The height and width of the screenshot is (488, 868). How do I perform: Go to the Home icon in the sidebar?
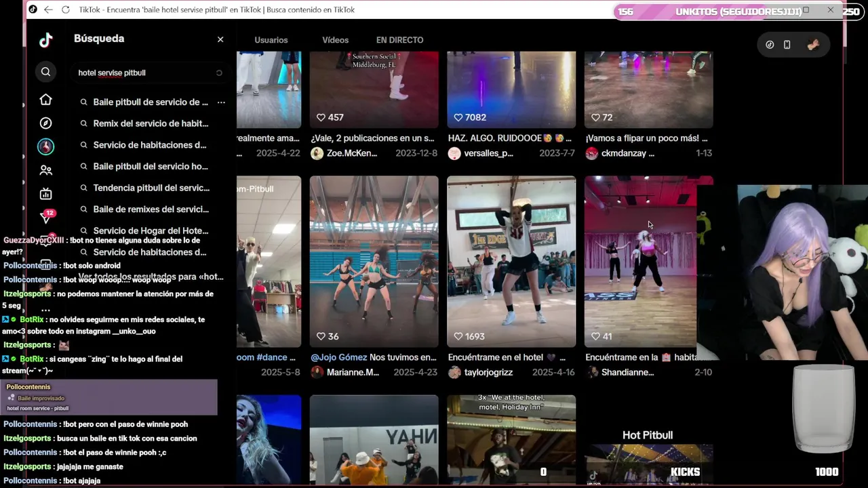tap(45, 100)
